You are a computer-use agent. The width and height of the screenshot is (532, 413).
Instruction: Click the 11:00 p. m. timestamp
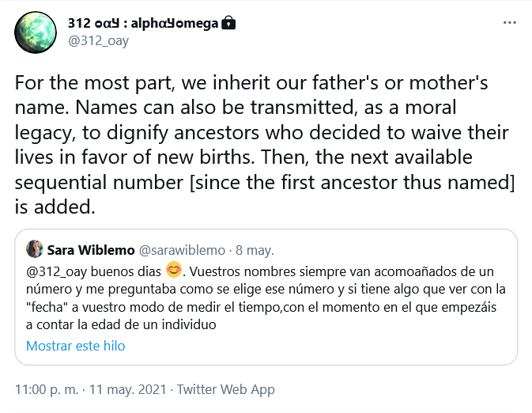point(47,389)
